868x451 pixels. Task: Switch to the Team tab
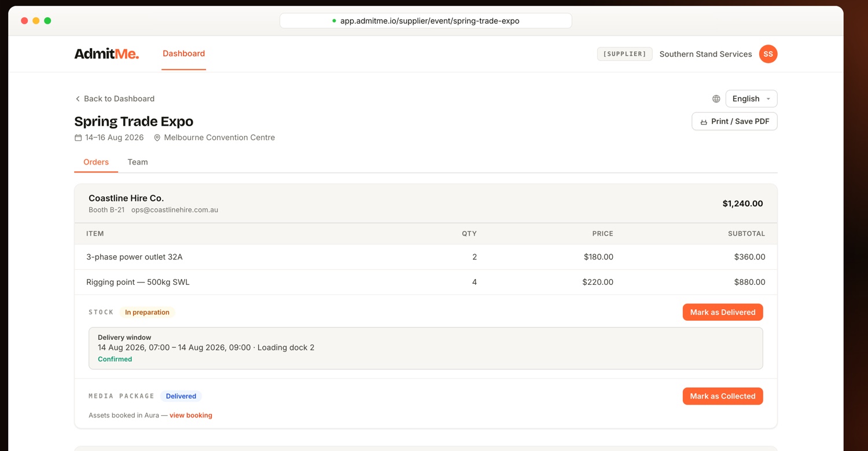coord(138,162)
